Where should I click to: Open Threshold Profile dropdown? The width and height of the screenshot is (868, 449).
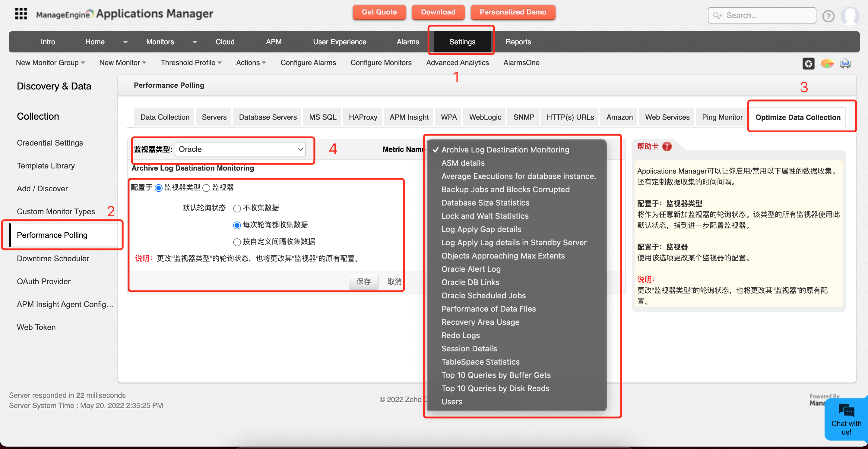point(191,63)
